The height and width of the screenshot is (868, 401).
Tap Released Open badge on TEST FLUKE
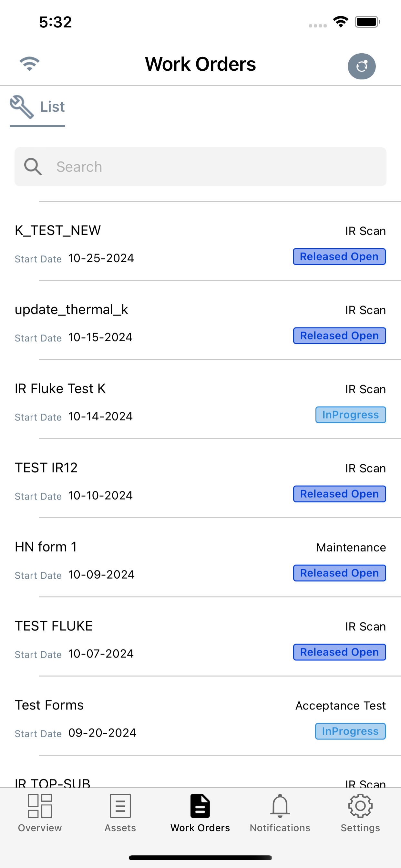pos(339,652)
